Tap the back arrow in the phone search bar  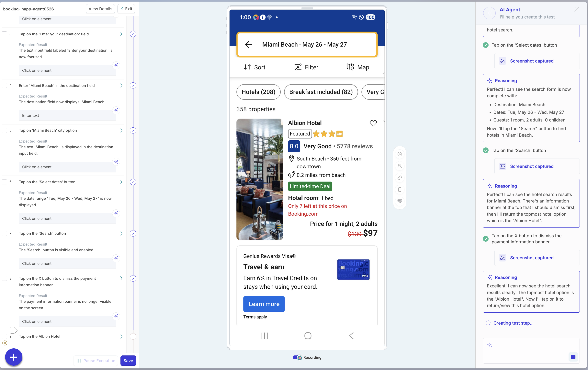248,44
